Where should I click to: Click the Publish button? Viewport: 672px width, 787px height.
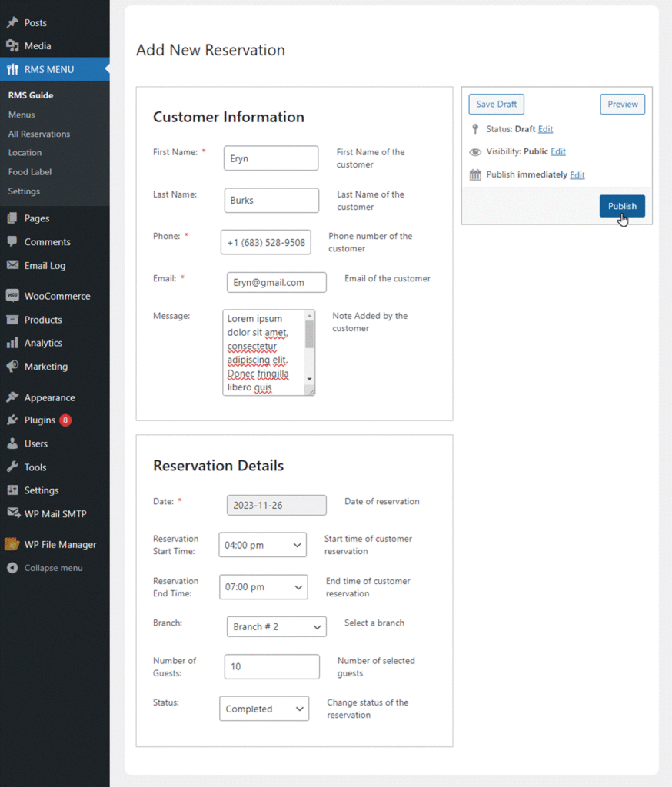pos(622,206)
